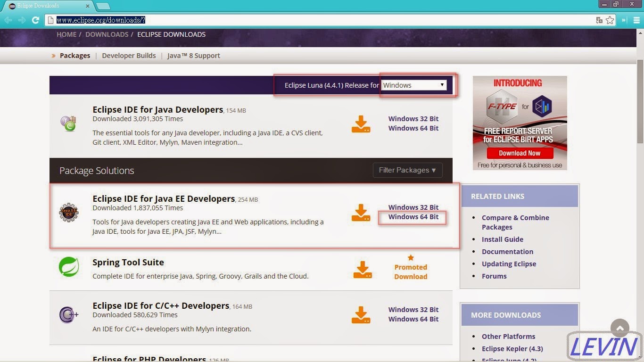Image resolution: width=644 pixels, height=362 pixels.
Task: Click ECLIPSE DOWNLOADS in the breadcrumb
Action: click(172, 34)
